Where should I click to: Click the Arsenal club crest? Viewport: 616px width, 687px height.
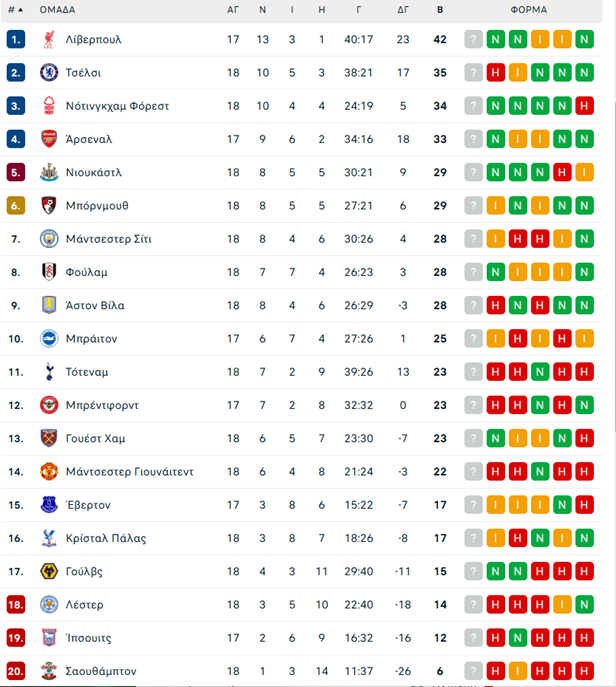[x=49, y=139]
